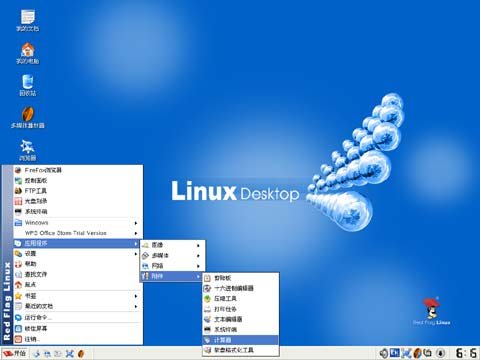This screenshot has width=480, height=360.
Task: Expand Network (网络) submenu
Action: (x=172, y=266)
